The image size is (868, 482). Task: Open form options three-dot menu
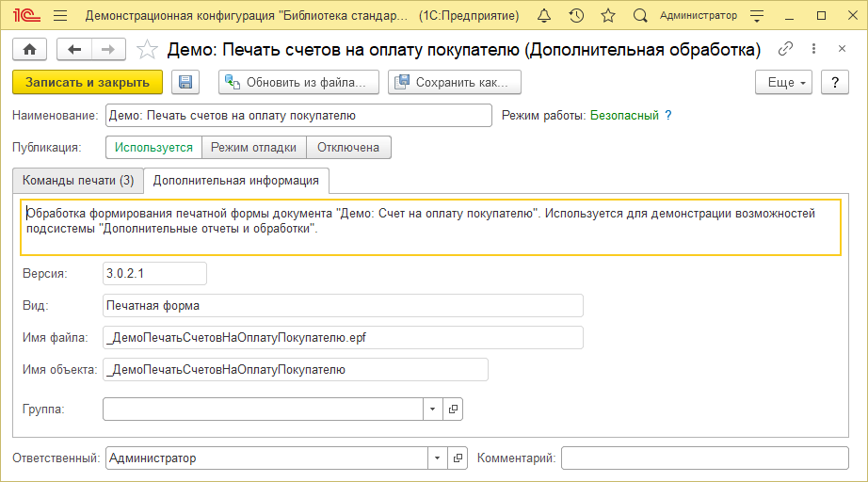pos(813,49)
